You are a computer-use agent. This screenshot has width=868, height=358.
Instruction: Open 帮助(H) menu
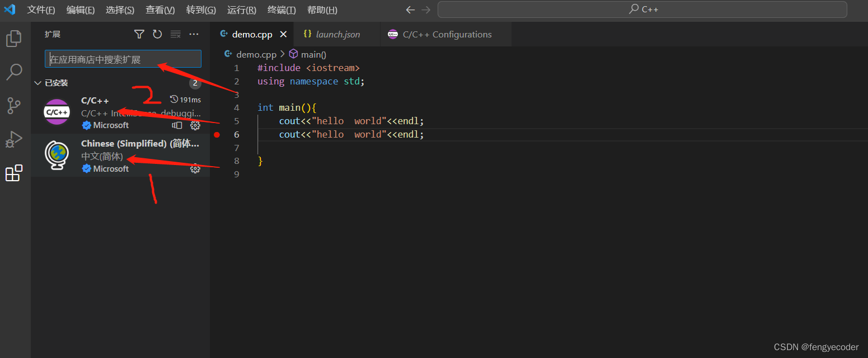coord(322,10)
